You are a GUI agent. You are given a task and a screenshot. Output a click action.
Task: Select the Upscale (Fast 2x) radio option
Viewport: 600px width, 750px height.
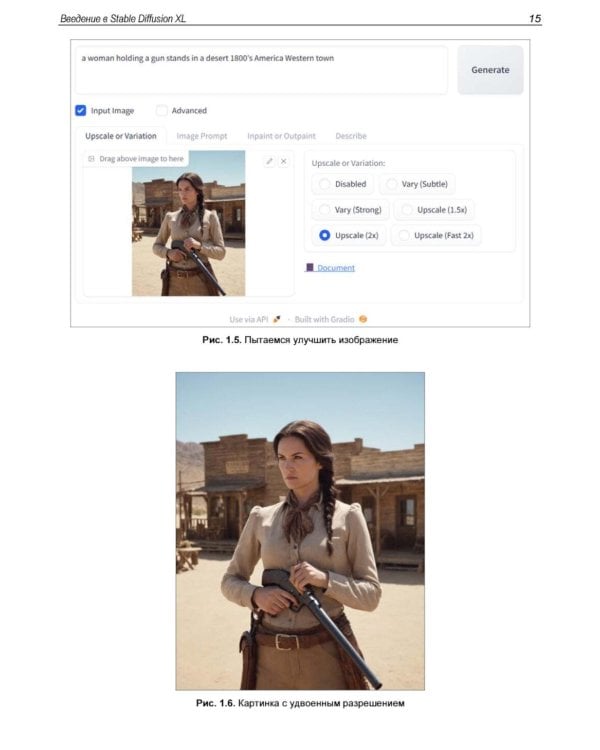tap(436, 235)
